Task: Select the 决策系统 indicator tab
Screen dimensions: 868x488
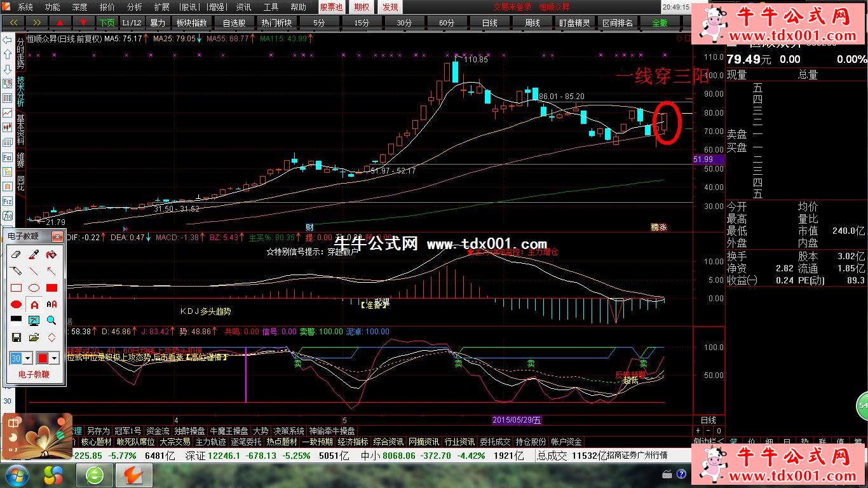Action: point(289,431)
